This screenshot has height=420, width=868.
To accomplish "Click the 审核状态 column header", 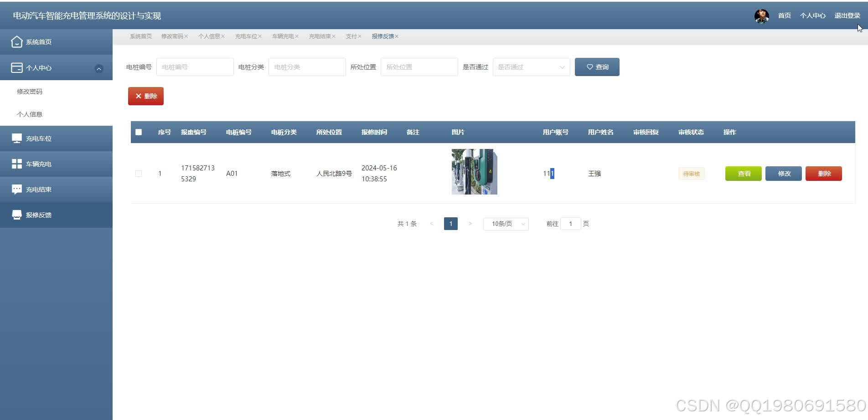I will 691,132.
